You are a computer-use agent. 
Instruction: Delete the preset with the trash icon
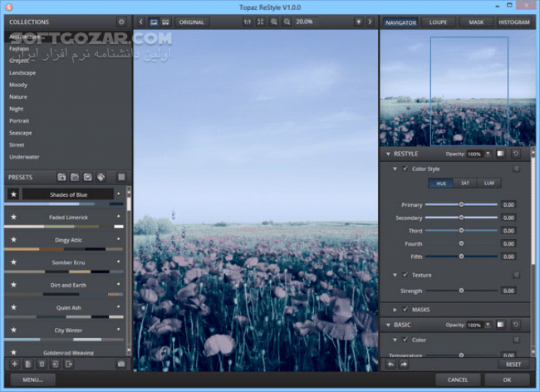point(42,364)
